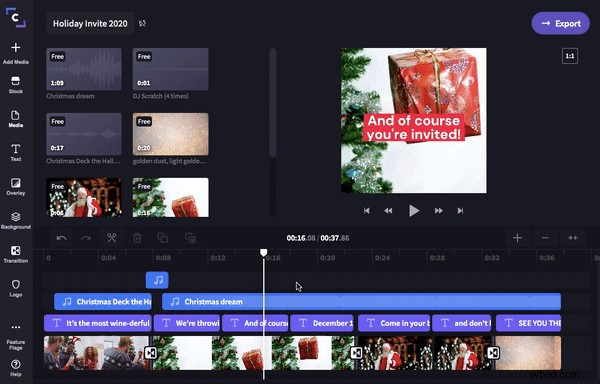Select the golden dust video thumbnail
This screenshot has width=600, height=384.
coord(170,134)
